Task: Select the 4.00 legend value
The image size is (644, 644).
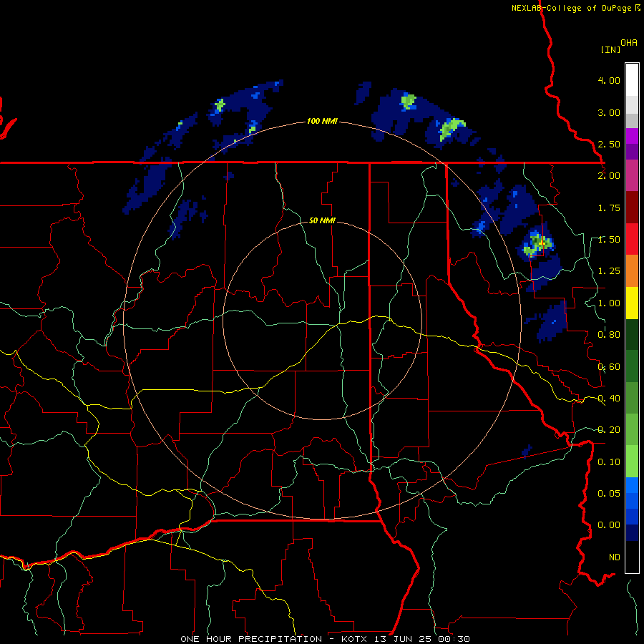Action: coord(609,80)
